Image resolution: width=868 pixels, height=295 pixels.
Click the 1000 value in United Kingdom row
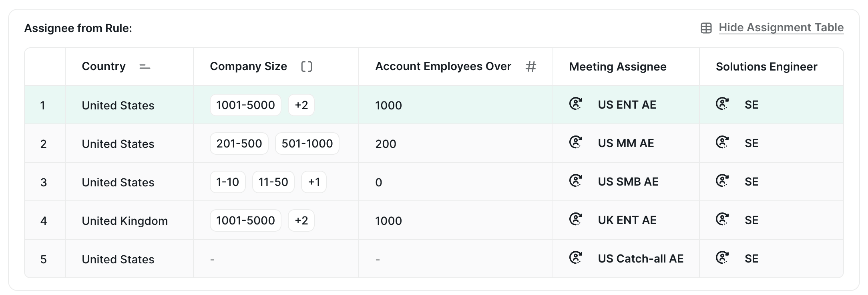click(x=388, y=221)
